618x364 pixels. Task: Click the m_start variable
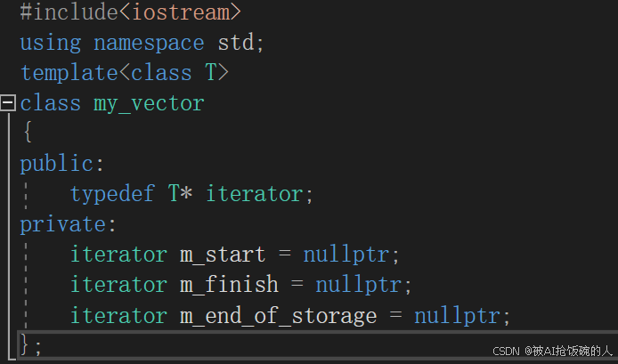(223, 255)
